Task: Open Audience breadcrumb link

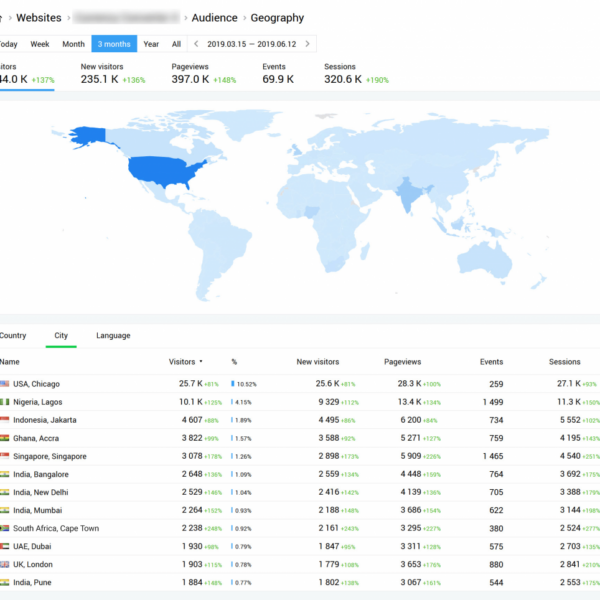Action: pyautogui.click(x=214, y=18)
